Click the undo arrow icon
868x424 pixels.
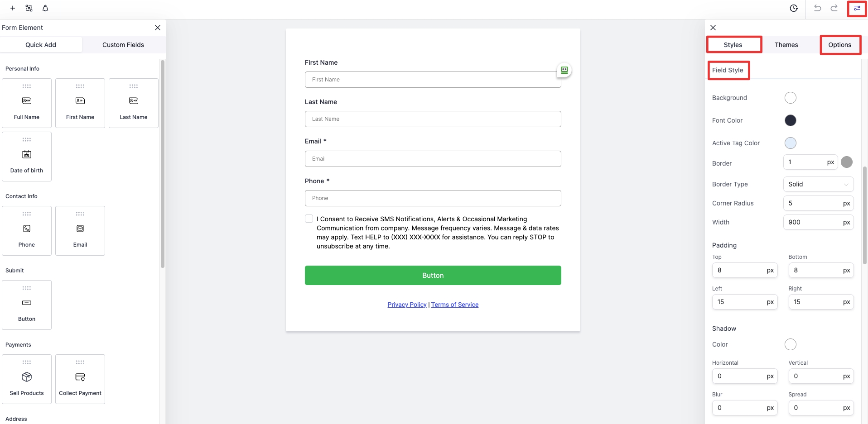[817, 8]
